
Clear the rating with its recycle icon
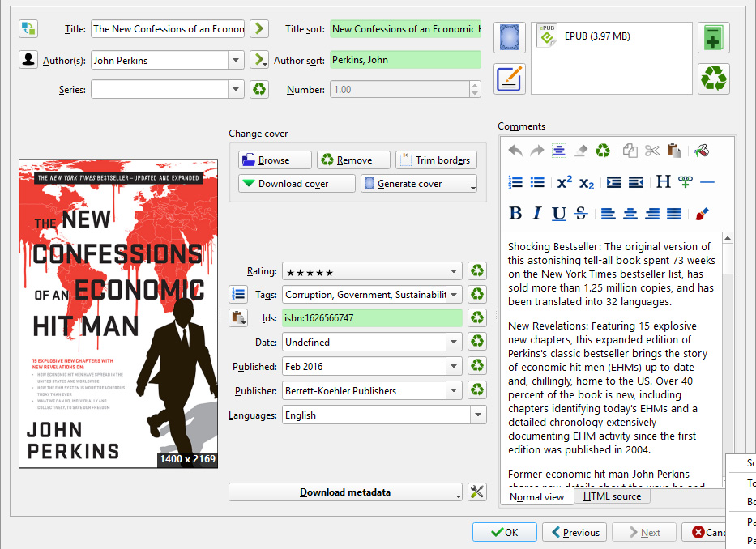tap(477, 272)
